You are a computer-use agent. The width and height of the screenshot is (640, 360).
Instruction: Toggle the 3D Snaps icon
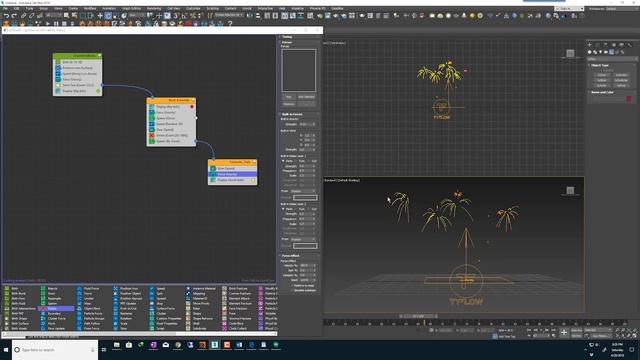[176, 16]
